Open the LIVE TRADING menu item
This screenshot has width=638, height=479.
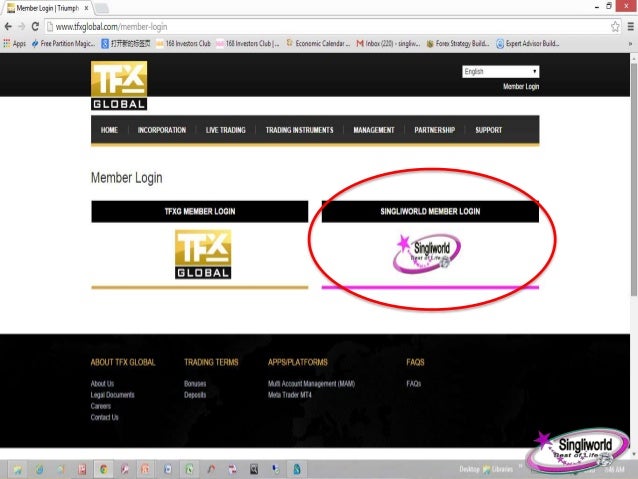point(225,130)
